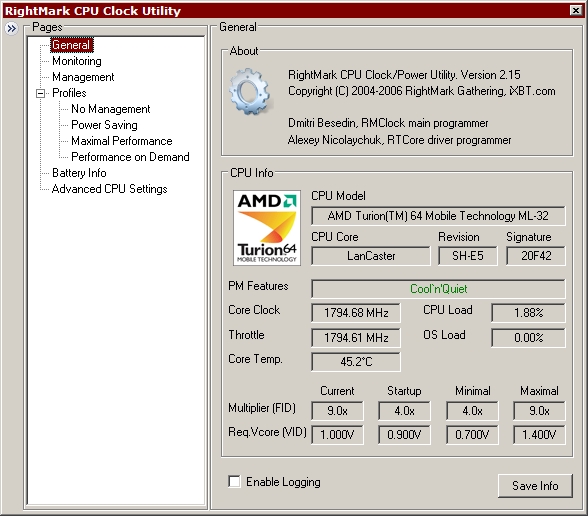Click the Save Info button
The height and width of the screenshot is (516, 588).
(x=535, y=486)
